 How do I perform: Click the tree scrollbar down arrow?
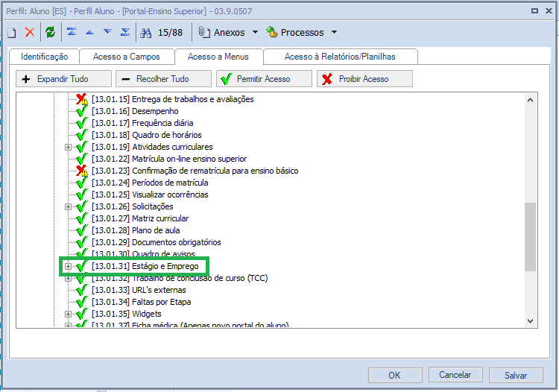pos(530,321)
